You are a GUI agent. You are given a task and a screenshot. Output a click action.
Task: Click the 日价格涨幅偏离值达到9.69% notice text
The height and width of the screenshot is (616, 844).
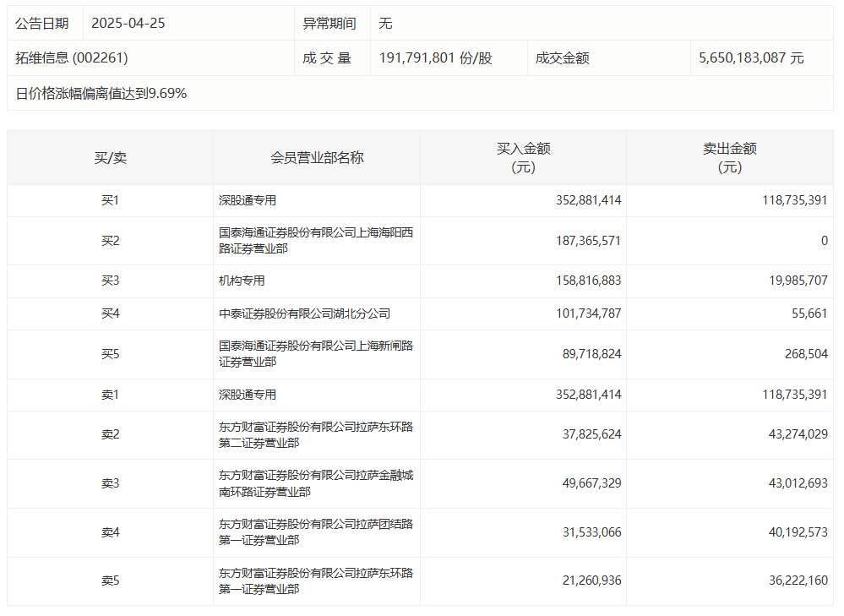[101, 93]
